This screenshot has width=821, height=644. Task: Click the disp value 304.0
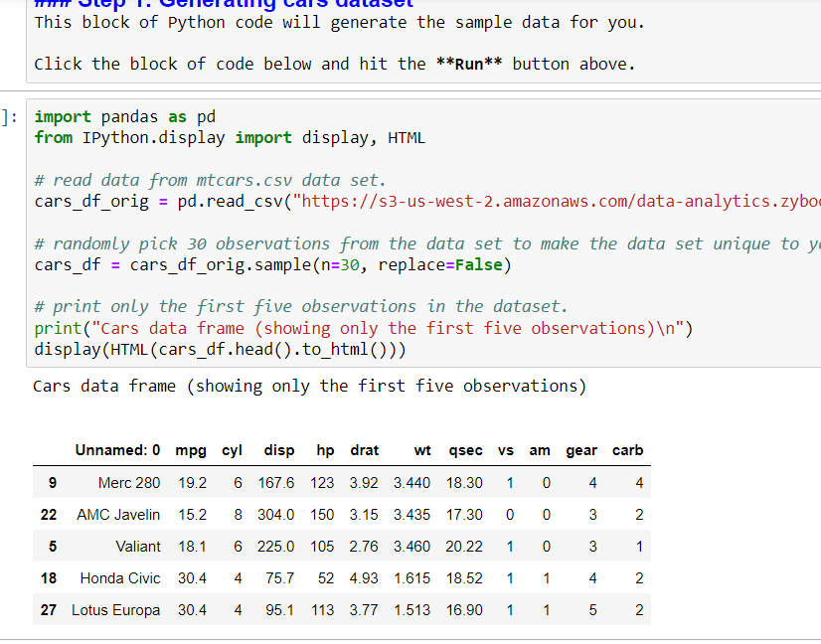[276, 515]
